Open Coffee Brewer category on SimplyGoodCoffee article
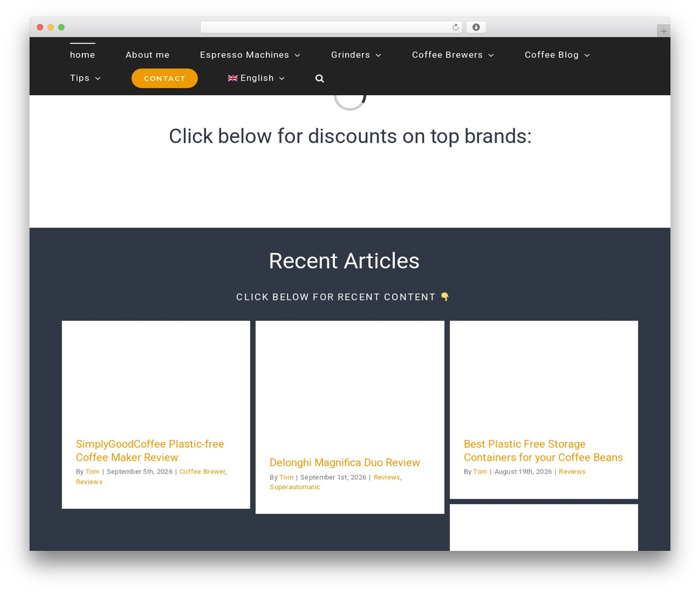This screenshot has height=593, width=700. 202,472
